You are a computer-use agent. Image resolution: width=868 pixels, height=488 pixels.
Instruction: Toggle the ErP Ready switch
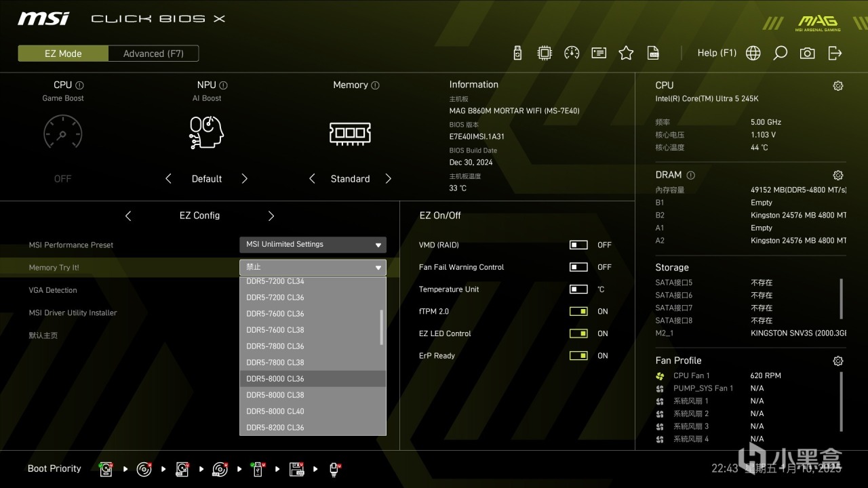578,356
